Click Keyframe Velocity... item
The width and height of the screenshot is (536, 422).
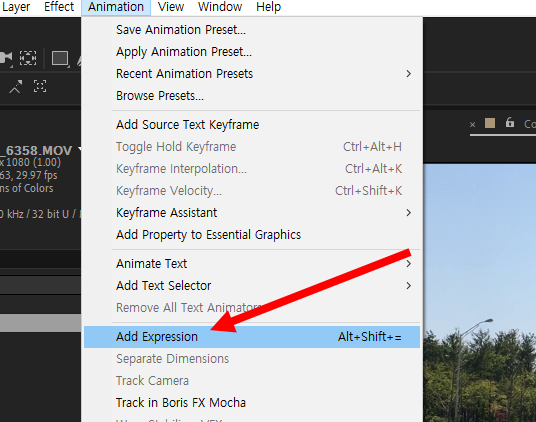click(252, 191)
